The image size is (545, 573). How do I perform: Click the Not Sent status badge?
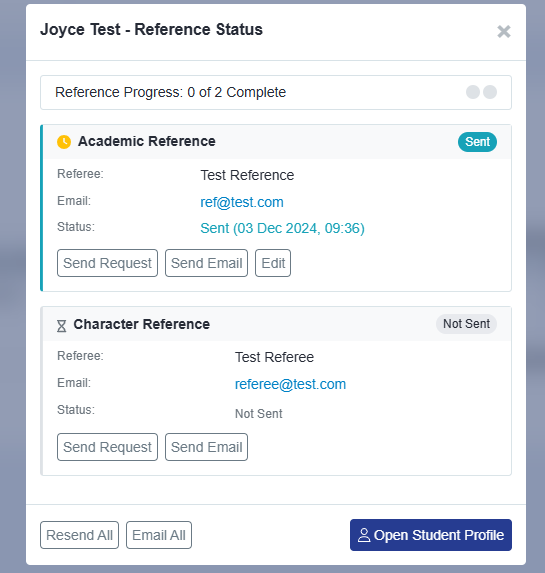466,324
